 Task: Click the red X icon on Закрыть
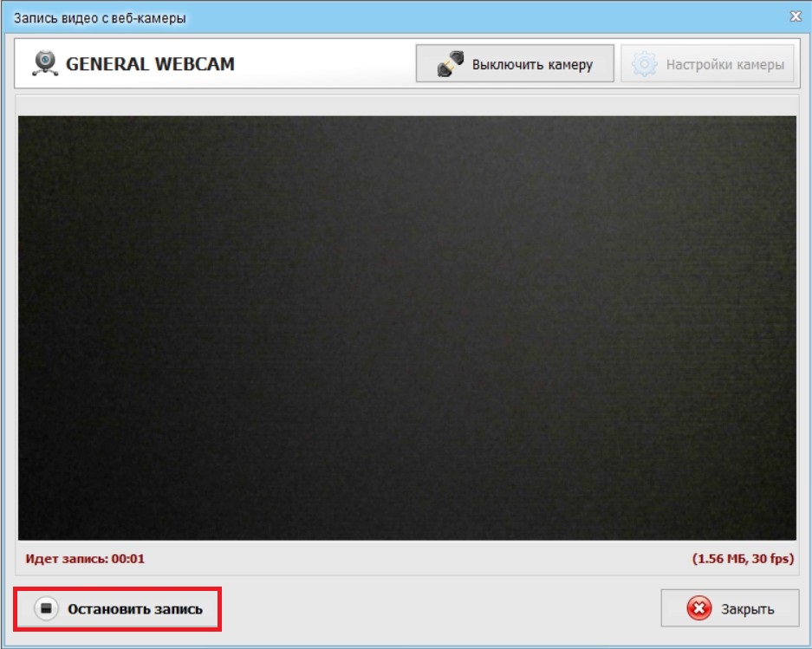tap(698, 608)
